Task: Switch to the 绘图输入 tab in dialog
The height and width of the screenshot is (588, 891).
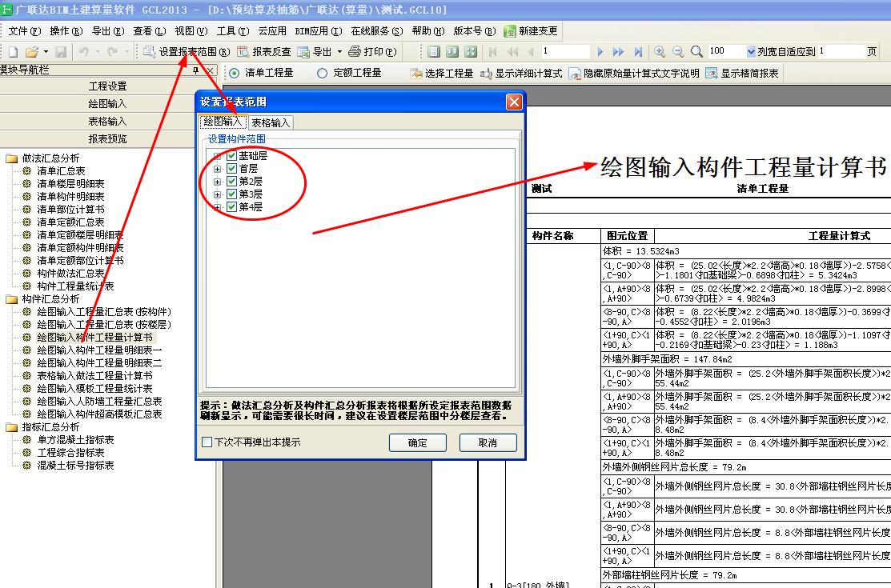Action: (223, 122)
